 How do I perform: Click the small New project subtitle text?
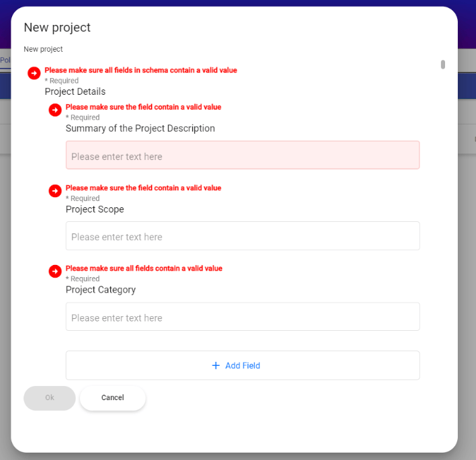[x=43, y=49]
